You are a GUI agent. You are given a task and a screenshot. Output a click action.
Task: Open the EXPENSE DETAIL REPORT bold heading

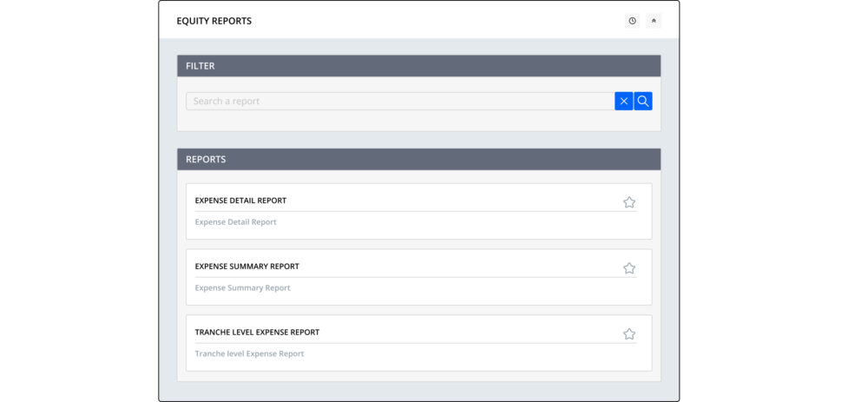pyautogui.click(x=240, y=201)
